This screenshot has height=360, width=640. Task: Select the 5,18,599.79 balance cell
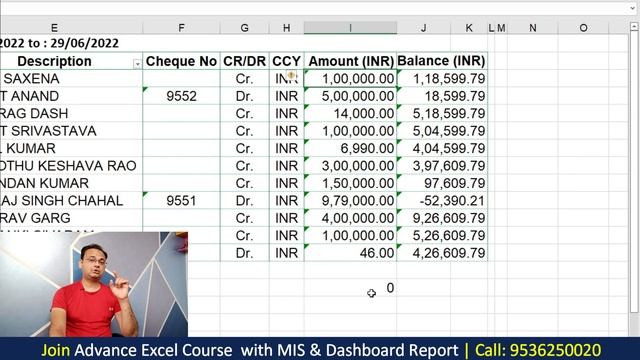pyautogui.click(x=442, y=113)
